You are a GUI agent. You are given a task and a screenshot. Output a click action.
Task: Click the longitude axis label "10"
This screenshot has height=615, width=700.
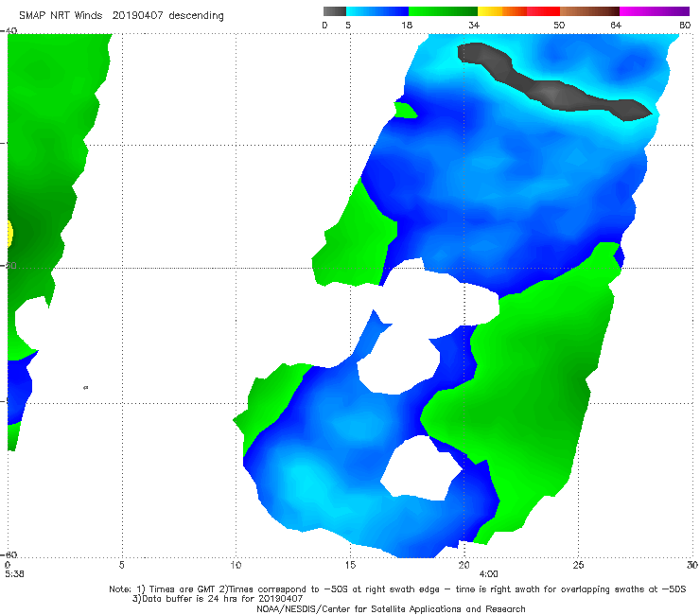click(236, 565)
